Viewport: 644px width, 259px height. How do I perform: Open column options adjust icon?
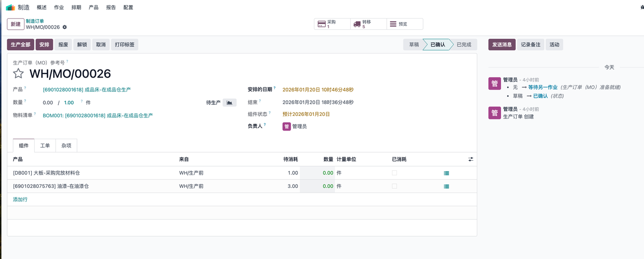[x=471, y=159]
